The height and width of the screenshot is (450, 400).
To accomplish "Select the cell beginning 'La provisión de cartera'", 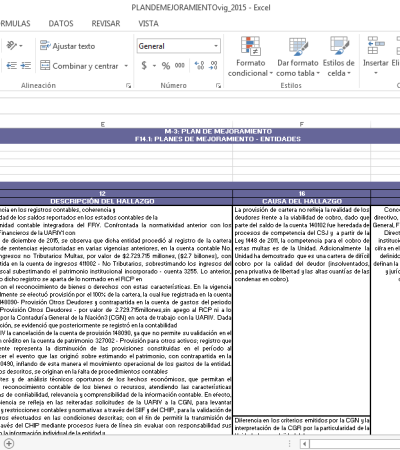I will pos(302,310).
